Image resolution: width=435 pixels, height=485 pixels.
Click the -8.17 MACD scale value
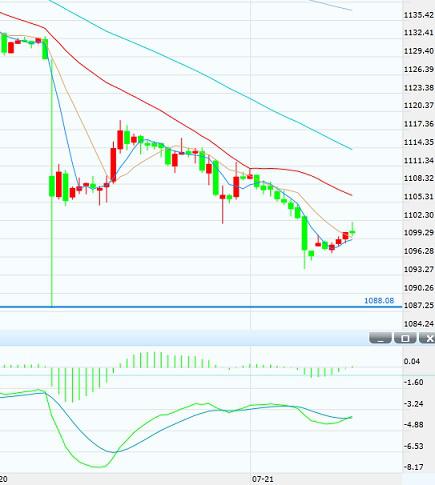coord(413,467)
